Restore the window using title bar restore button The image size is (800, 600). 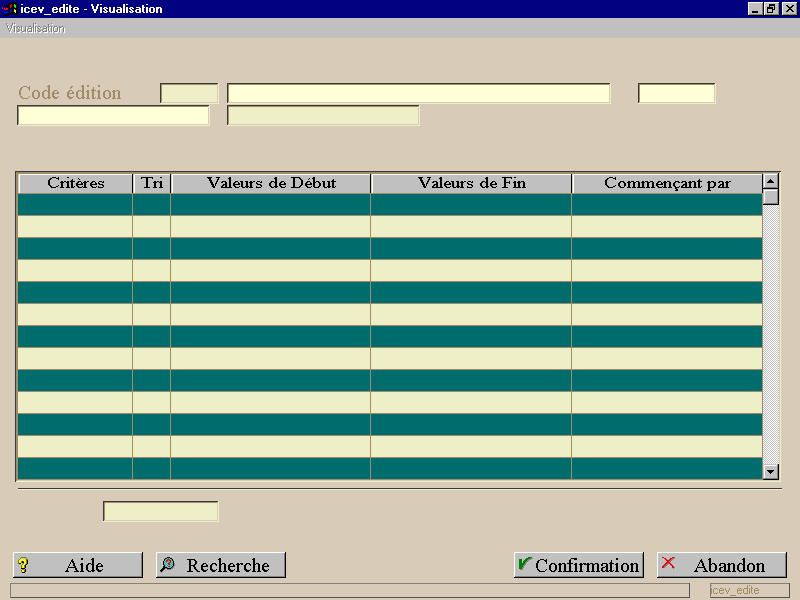tap(771, 9)
